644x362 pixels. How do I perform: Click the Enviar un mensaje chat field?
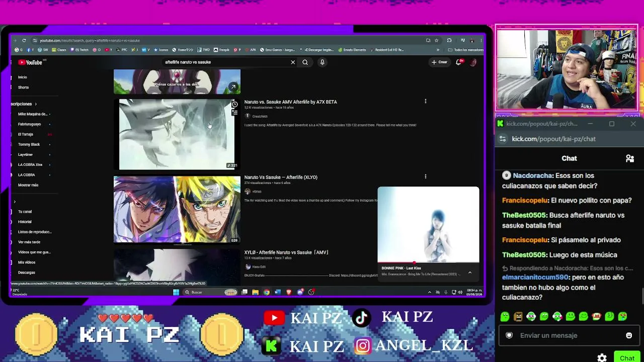(570, 335)
